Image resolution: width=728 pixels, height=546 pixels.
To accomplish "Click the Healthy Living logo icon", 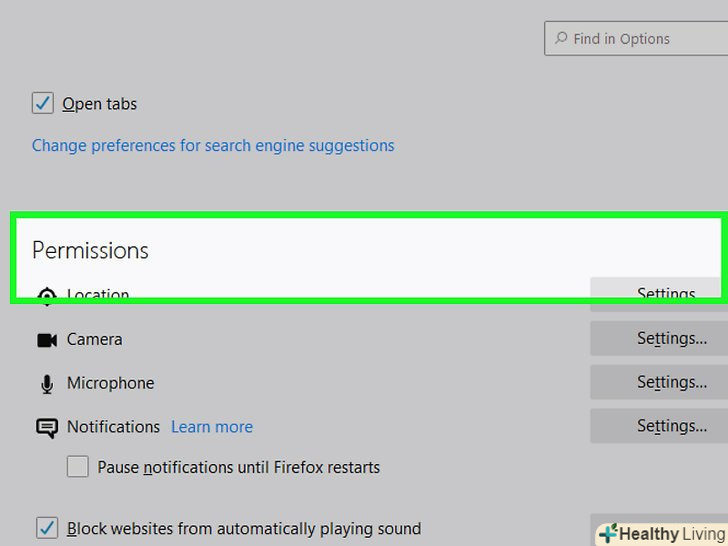I will pyautogui.click(x=608, y=534).
